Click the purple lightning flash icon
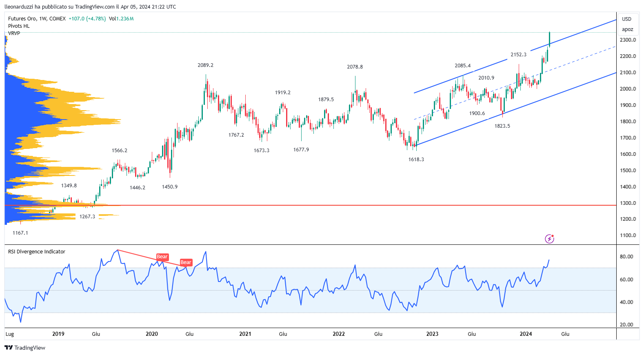The height and width of the screenshot is (355, 644). coord(550,239)
